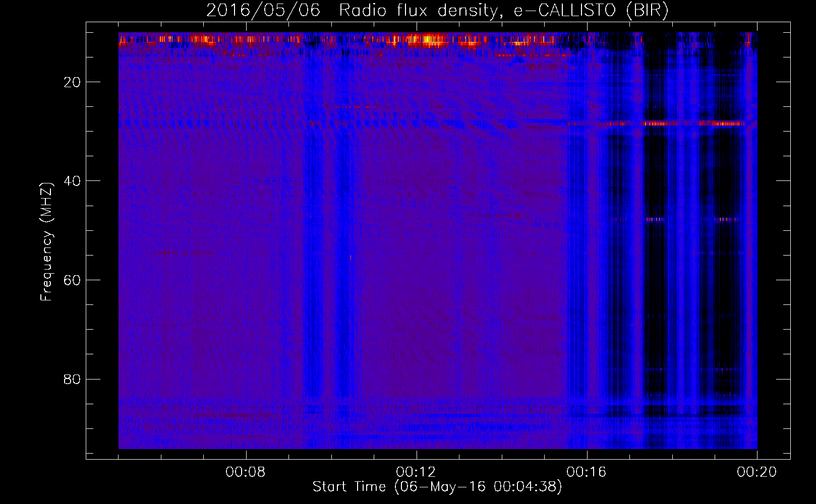Click the 00:12 time axis label
This screenshot has height=504, width=816.
(416, 472)
